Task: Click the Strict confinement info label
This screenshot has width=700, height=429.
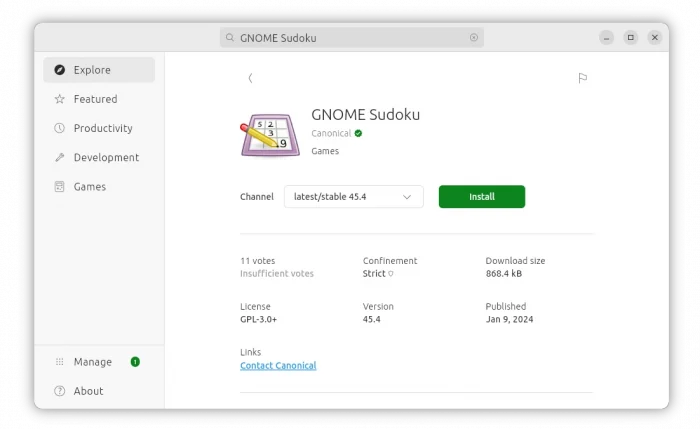Action: pos(378,273)
